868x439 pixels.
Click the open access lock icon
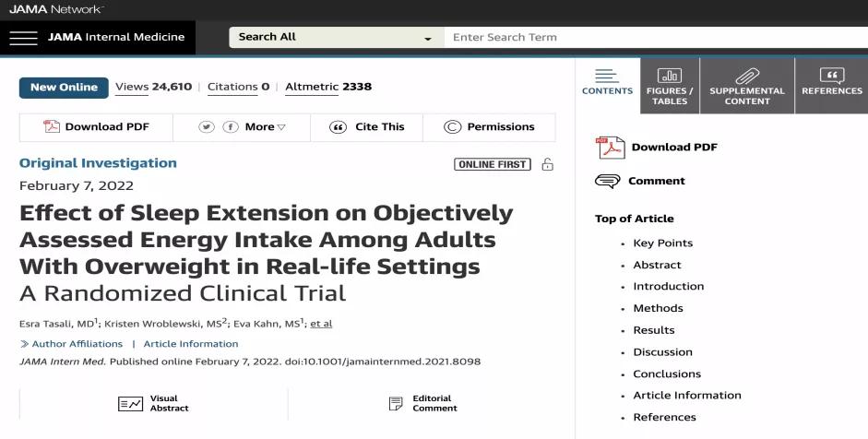coord(548,164)
